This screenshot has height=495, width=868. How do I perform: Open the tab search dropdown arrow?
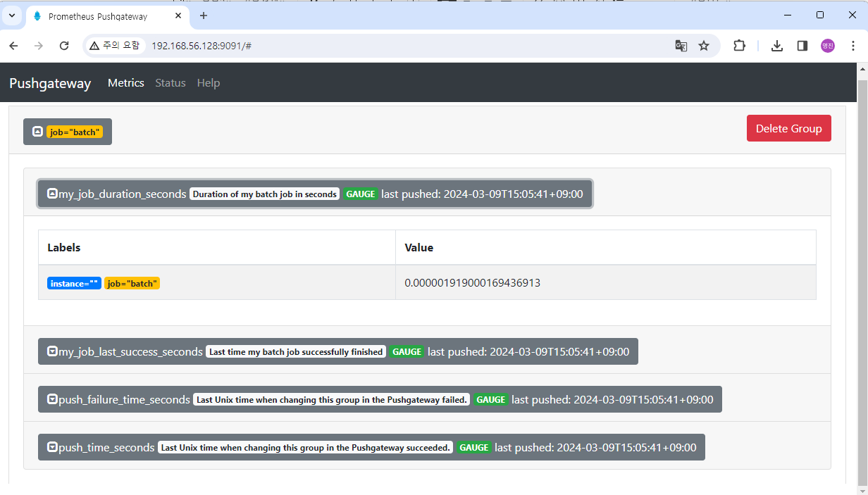coord(12,15)
